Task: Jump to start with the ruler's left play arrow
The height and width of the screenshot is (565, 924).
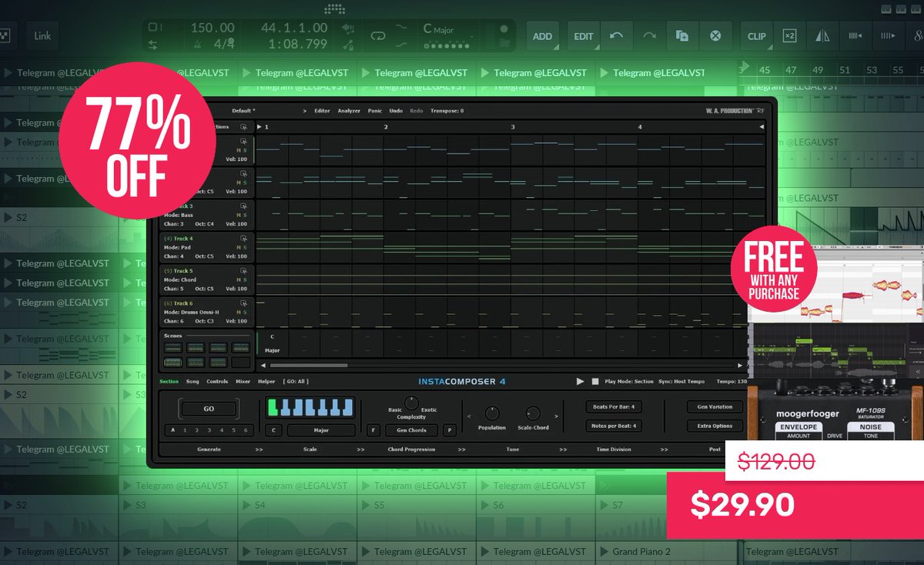Action: tap(260, 126)
